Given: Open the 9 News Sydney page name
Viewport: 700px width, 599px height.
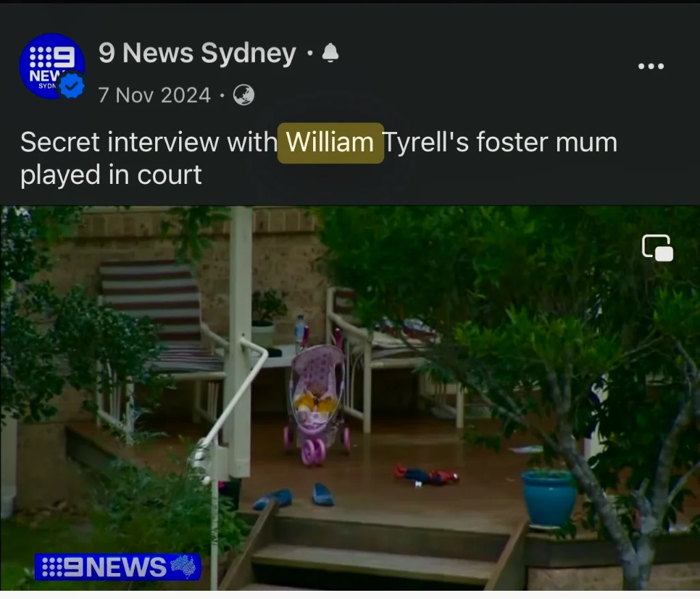Looking at the screenshot, I should (198, 53).
